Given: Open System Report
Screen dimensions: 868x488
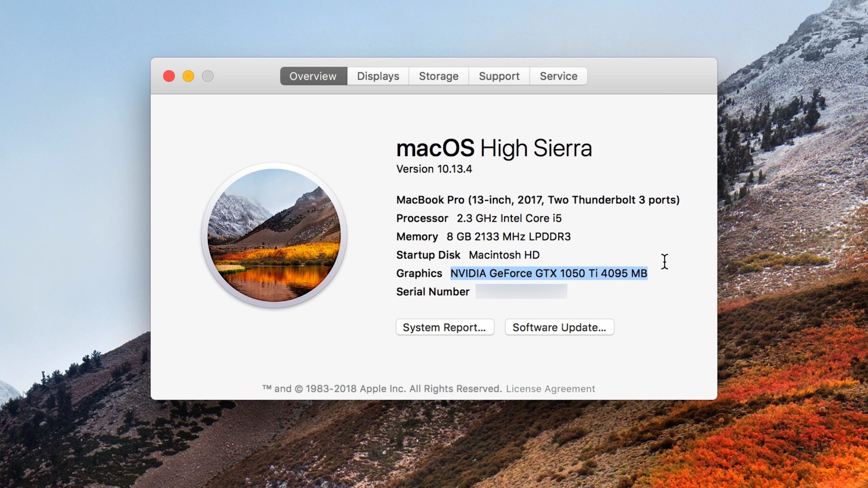Looking at the screenshot, I should pyautogui.click(x=444, y=327).
